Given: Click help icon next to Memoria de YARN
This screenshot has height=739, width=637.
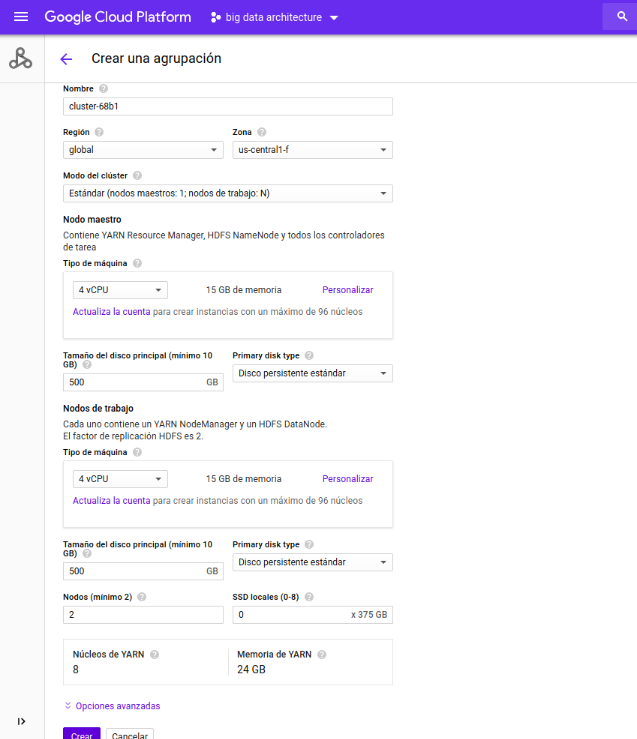Looking at the screenshot, I should (322, 654).
